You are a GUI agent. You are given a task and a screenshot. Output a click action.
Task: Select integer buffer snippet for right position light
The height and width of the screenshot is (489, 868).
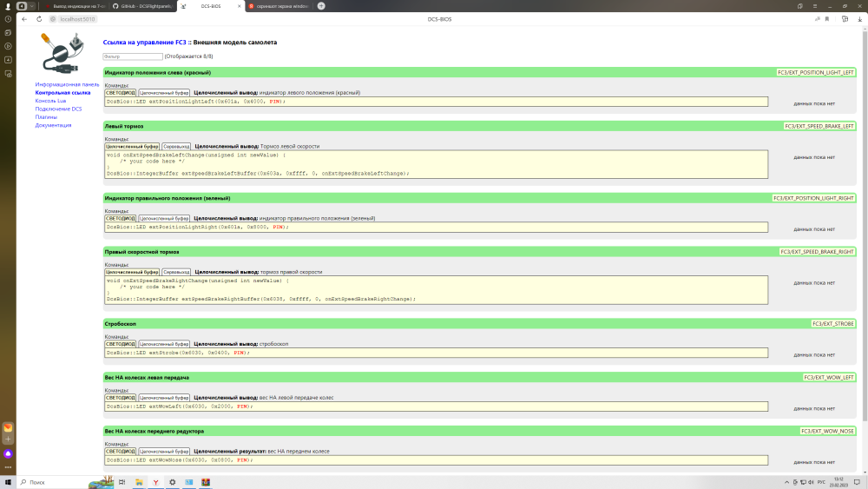pos(164,219)
